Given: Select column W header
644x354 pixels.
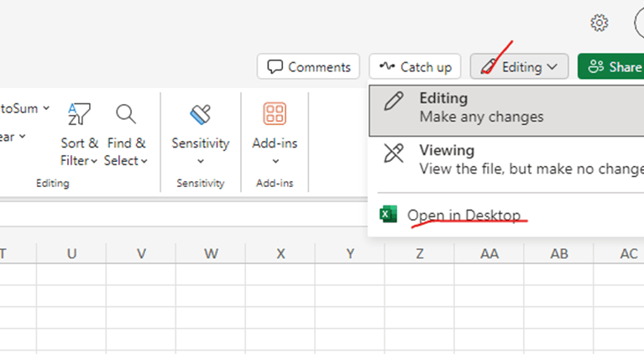Looking at the screenshot, I should [211, 253].
